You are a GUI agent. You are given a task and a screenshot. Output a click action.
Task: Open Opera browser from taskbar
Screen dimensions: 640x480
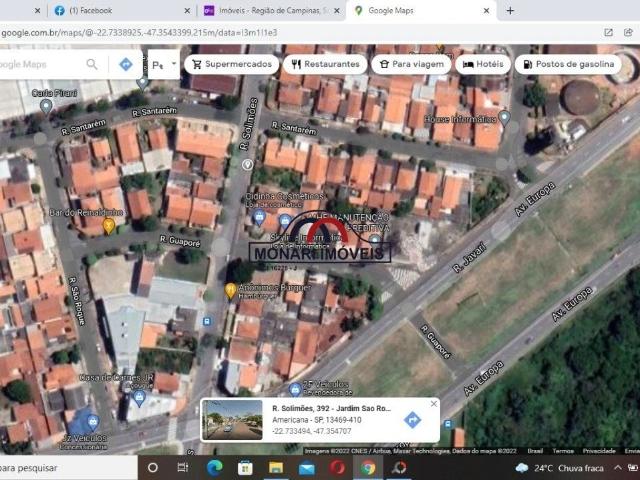337,468
